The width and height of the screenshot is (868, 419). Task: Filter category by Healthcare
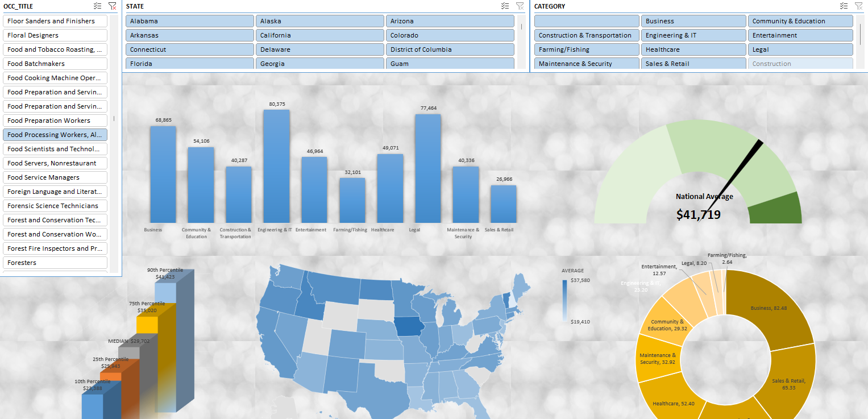[x=693, y=49]
